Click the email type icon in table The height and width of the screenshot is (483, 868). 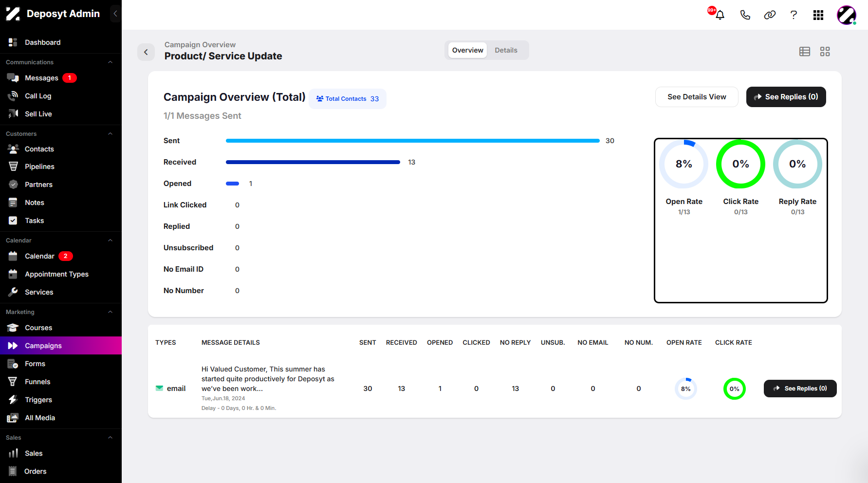pos(159,389)
